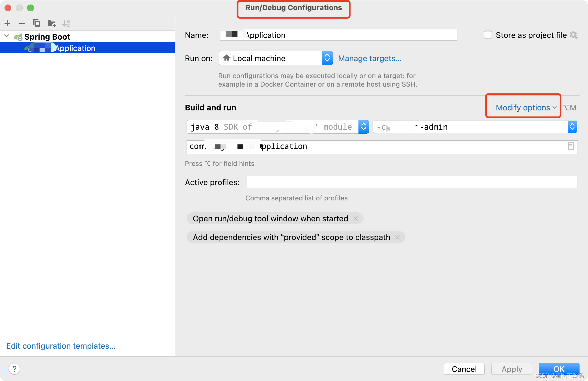Remove the Open run/debug tool window option
Image resolution: width=588 pixels, height=381 pixels.
pyautogui.click(x=356, y=219)
